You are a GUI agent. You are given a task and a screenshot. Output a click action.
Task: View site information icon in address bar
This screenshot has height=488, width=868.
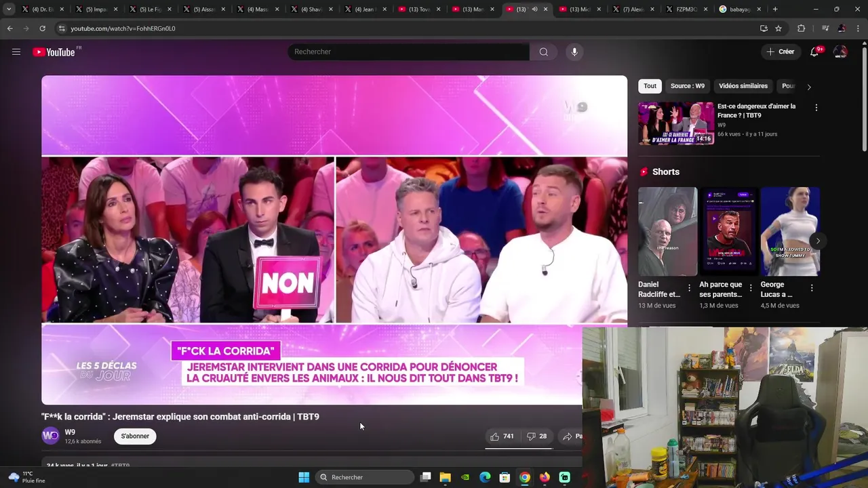pos(62,28)
